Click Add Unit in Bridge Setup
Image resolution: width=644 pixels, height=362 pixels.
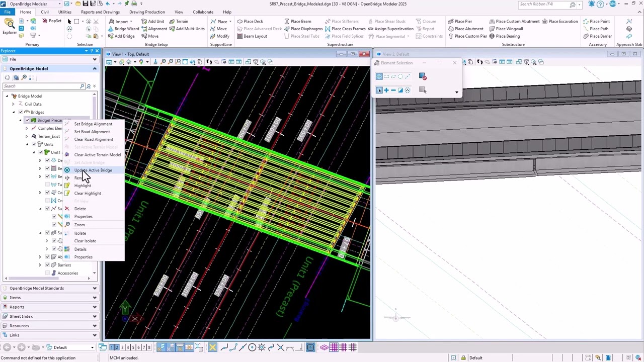[x=153, y=22]
